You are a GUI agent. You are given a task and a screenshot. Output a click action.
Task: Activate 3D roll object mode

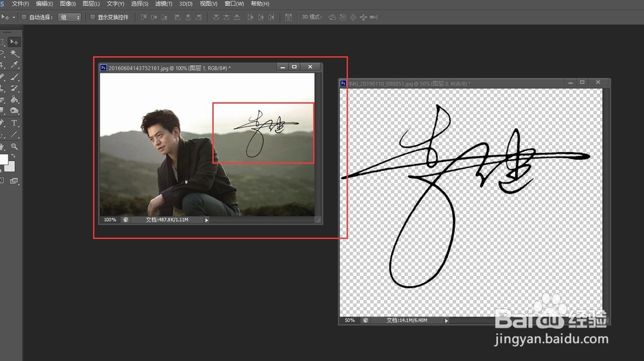pos(343,17)
